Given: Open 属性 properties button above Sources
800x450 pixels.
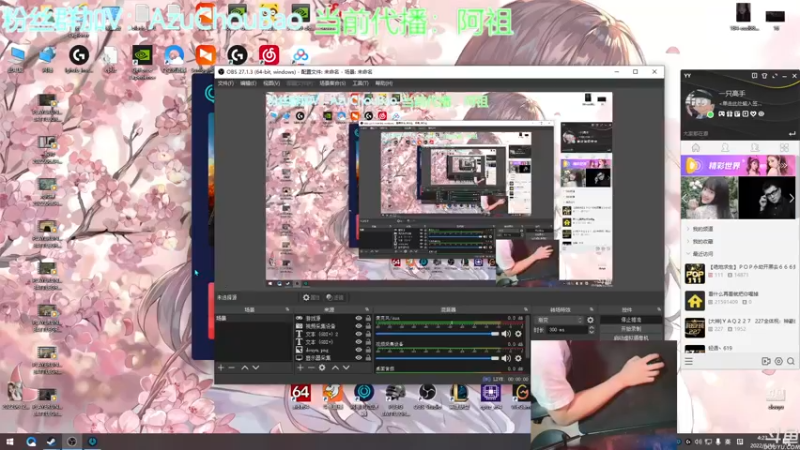Looking at the screenshot, I should click(311, 297).
